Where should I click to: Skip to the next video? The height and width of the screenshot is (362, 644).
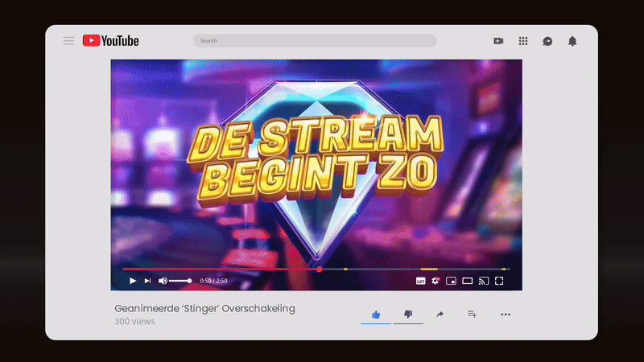pos(147,281)
